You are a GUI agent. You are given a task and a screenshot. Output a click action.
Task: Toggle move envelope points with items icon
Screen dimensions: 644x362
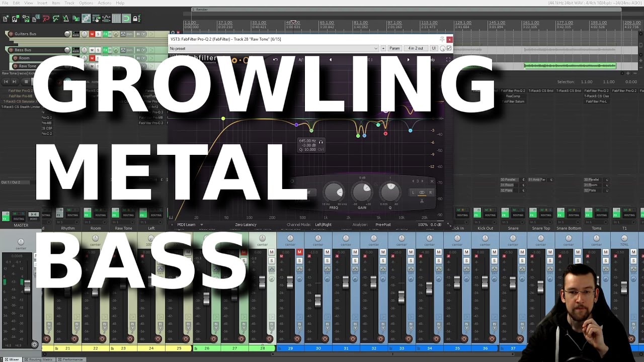tap(106, 19)
